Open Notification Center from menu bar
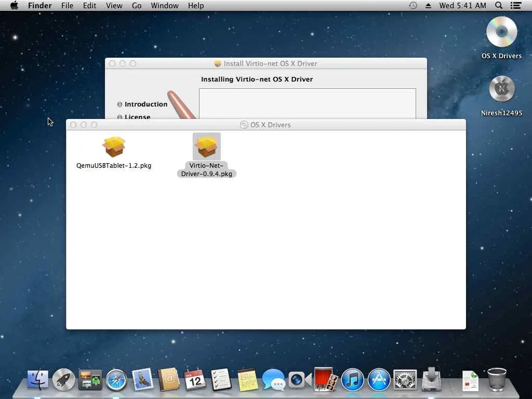The image size is (532, 399). click(516, 5)
